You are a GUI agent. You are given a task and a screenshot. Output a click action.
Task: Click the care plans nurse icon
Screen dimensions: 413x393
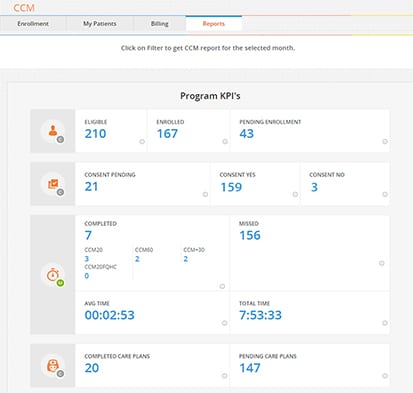[53, 365]
